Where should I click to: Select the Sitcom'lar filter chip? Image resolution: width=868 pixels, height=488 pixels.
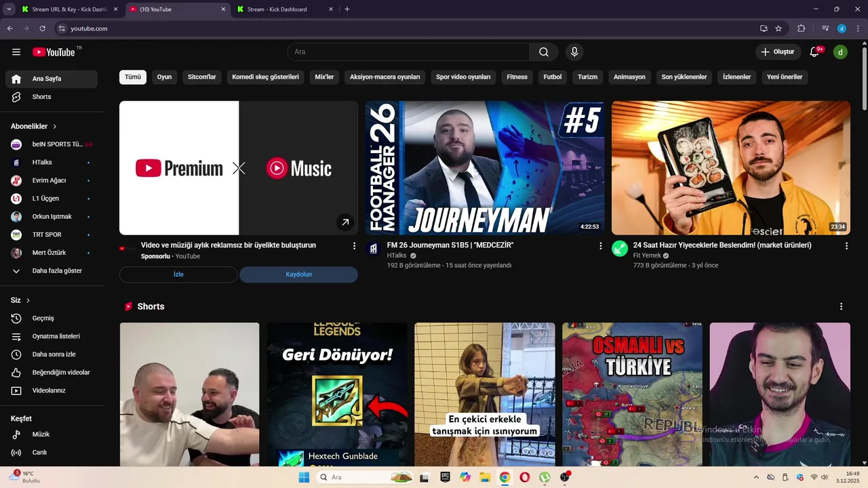click(x=202, y=77)
